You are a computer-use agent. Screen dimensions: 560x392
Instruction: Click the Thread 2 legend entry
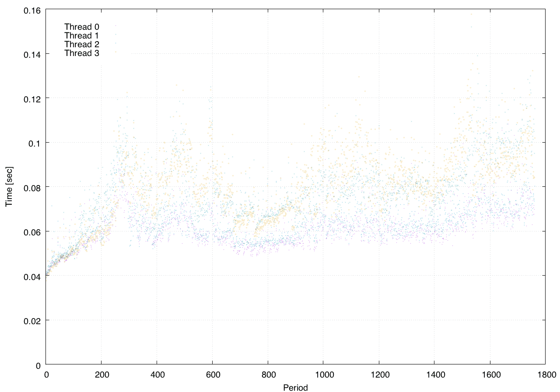(82, 45)
